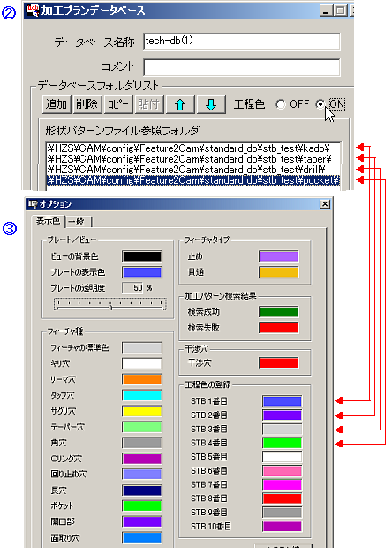Open STB 3番目 color swatch
This screenshot has width=392, height=548.
point(282,429)
